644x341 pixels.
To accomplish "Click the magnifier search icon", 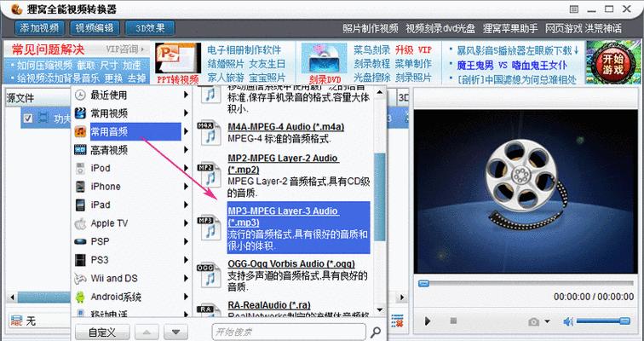I will (376, 332).
